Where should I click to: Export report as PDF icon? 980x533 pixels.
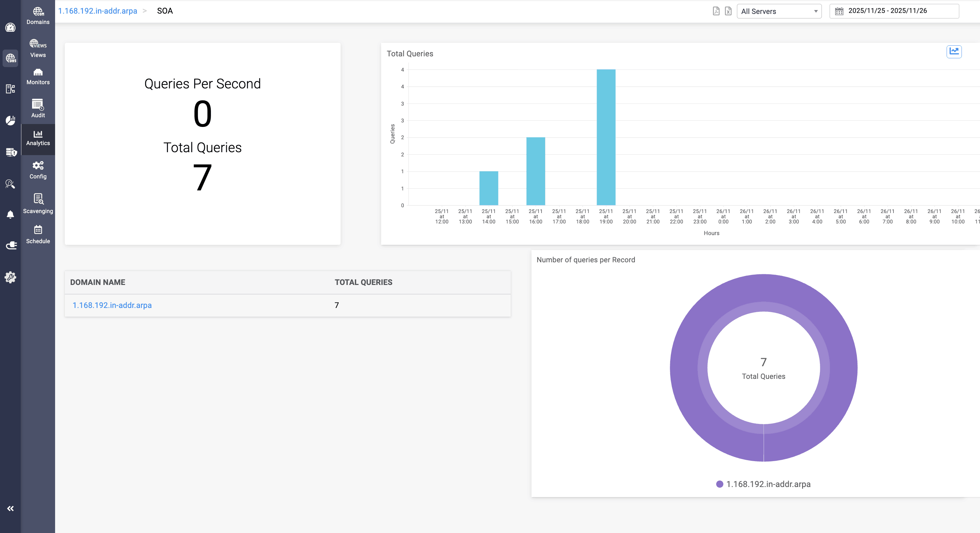point(716,11)
